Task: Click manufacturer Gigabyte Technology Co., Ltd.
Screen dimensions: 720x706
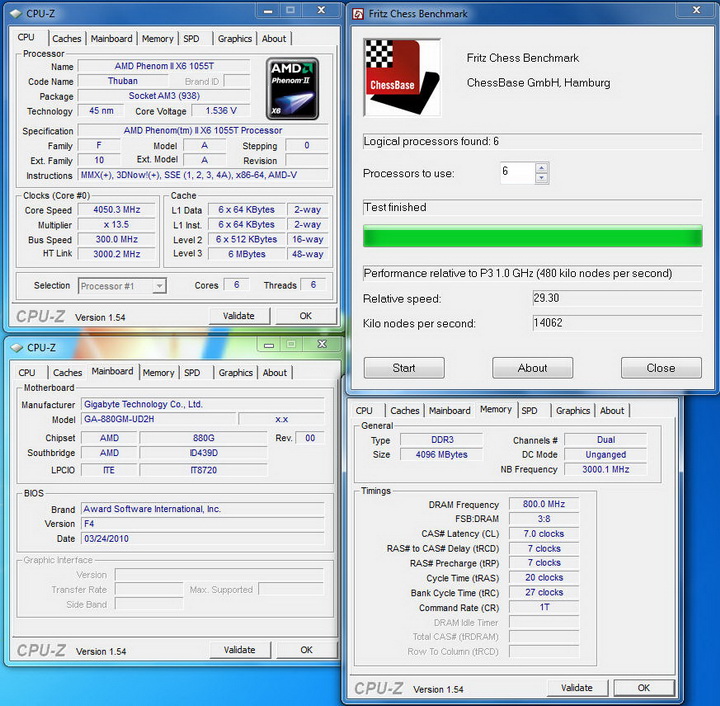Action: coord(203,404)
